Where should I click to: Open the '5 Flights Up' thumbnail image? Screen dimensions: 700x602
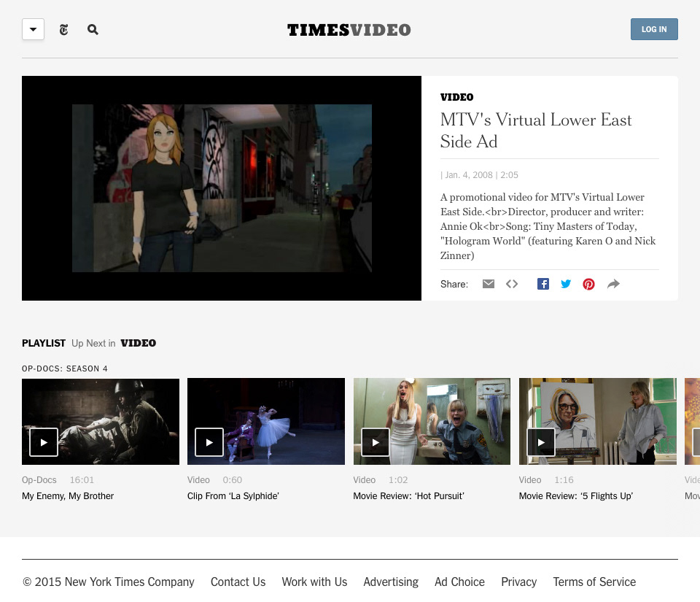click(598, 422)
